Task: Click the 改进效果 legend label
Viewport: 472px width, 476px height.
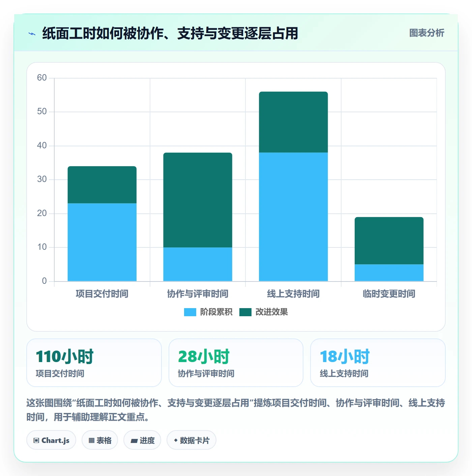Action: coord(271,312)
